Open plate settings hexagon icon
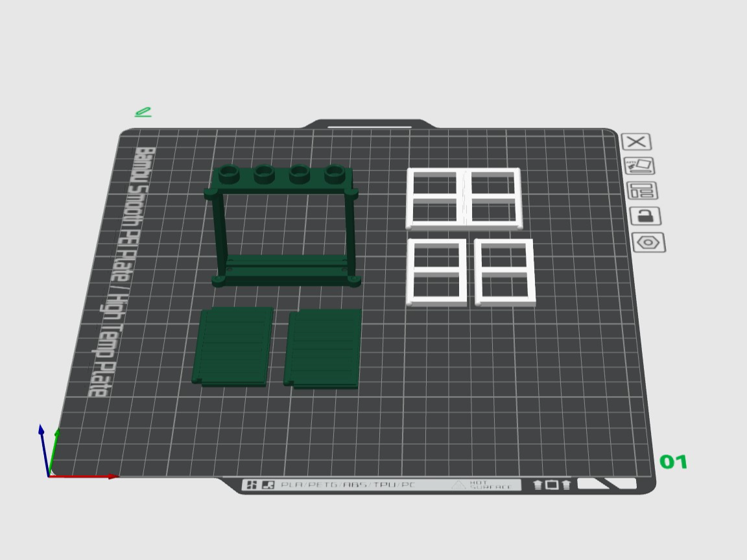This screenshot has height=560, width=747. (648, 242)
